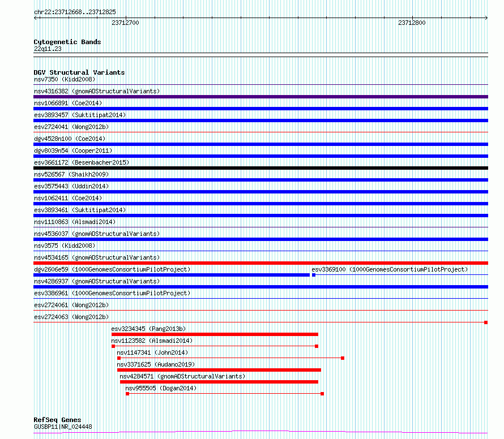Click the red esv3234345 variant bar
This screenshot has width=504, height=439.
click(215, 334)
